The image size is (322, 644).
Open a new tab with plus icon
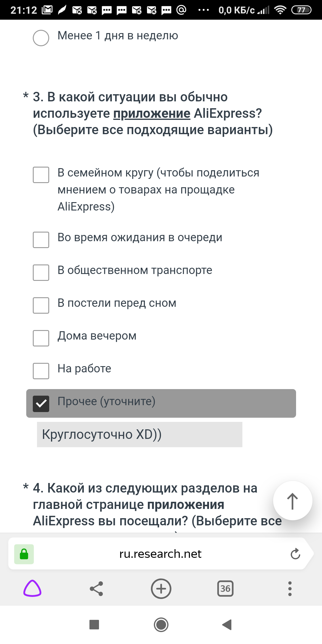(x=161, y=589)
